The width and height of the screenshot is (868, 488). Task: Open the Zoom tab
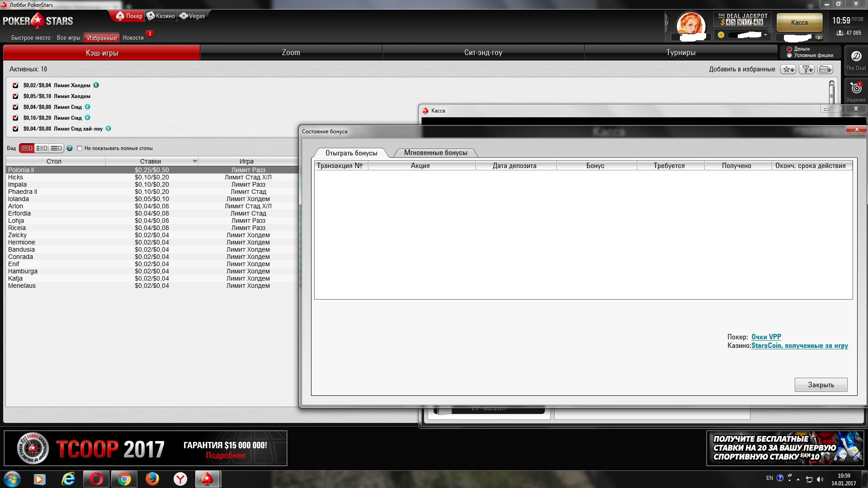pos(291,53)
